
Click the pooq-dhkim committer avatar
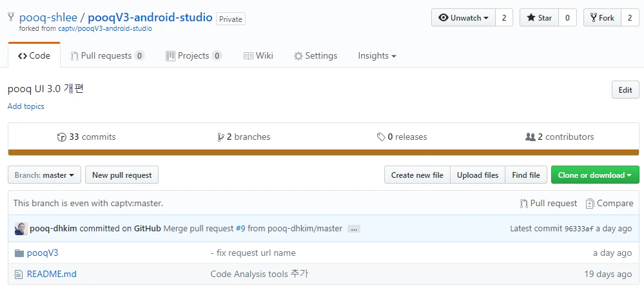click(x=21, y=229)
